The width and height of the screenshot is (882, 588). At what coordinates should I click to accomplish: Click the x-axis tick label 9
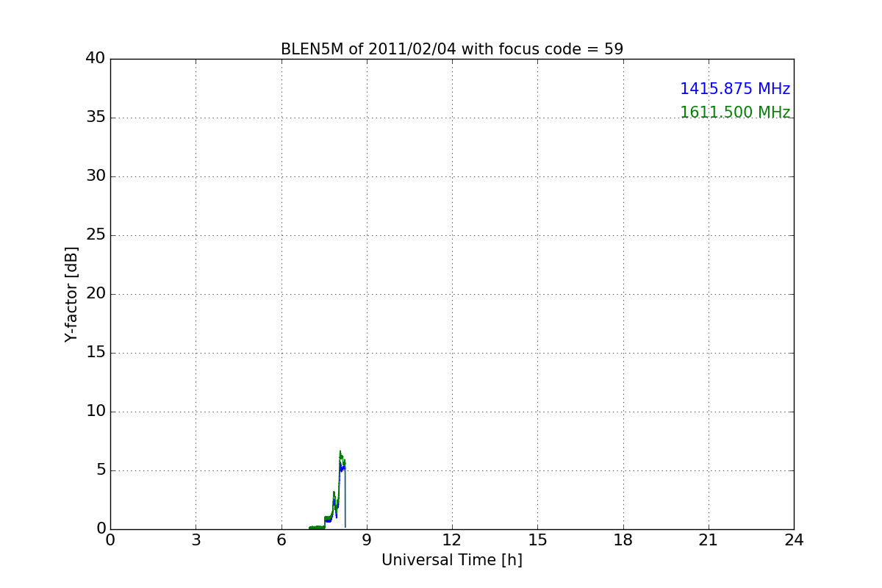pos(367,540)
